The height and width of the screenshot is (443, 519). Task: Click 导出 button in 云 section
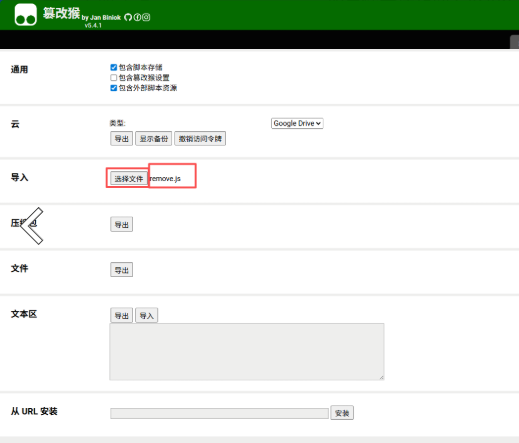(x=121, y=139)
